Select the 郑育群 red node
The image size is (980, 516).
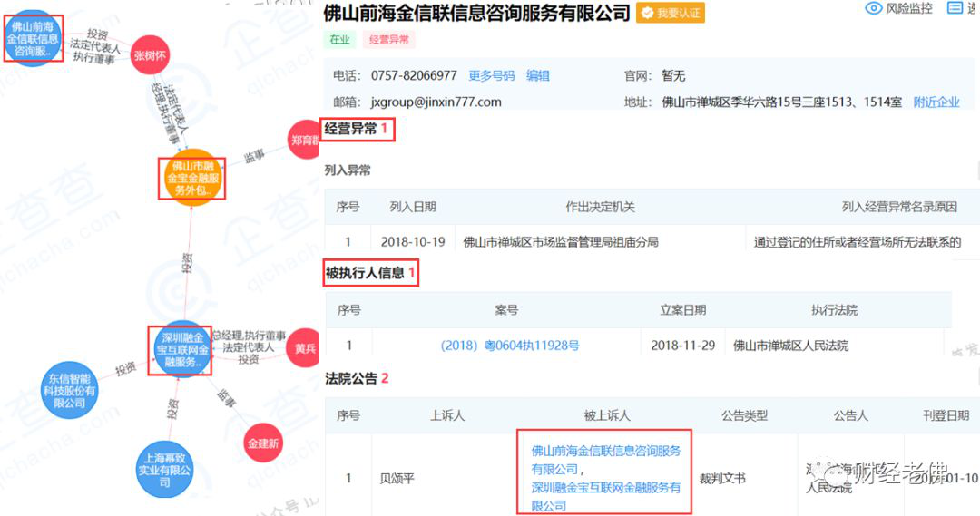[x=304, y=140]
